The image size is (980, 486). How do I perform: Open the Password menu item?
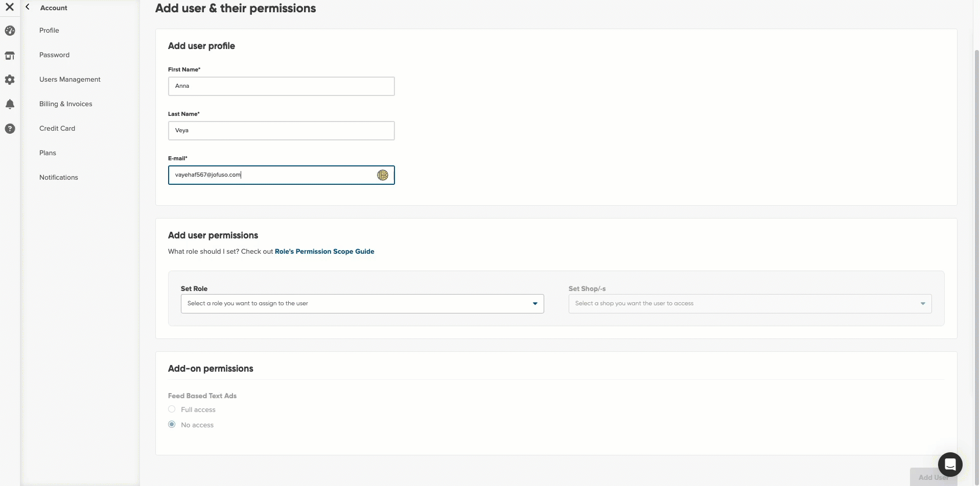[54, 55]
